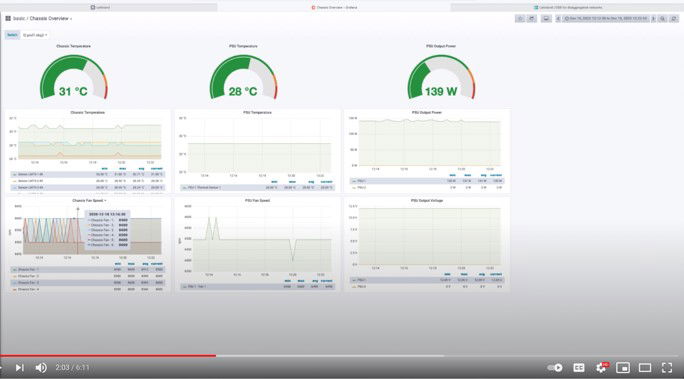Open the Chassis Fan Speed panel title menu
684x379 pixels.
coord(89,201)
